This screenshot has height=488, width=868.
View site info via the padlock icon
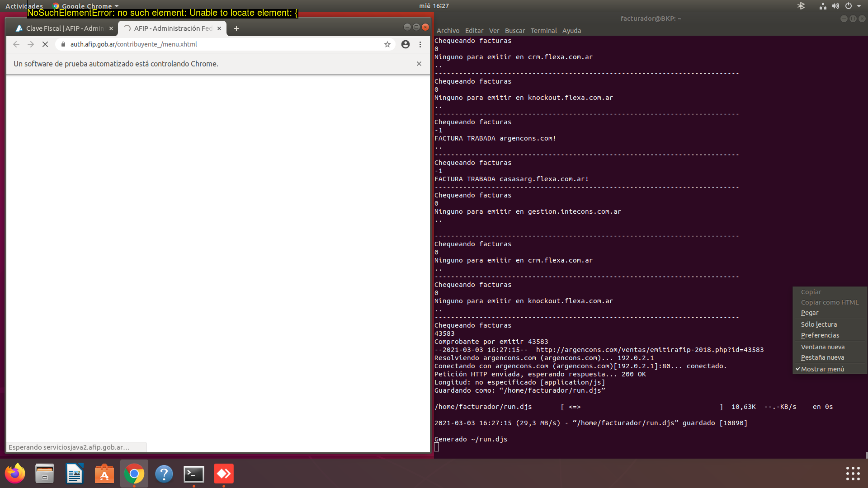63,44
